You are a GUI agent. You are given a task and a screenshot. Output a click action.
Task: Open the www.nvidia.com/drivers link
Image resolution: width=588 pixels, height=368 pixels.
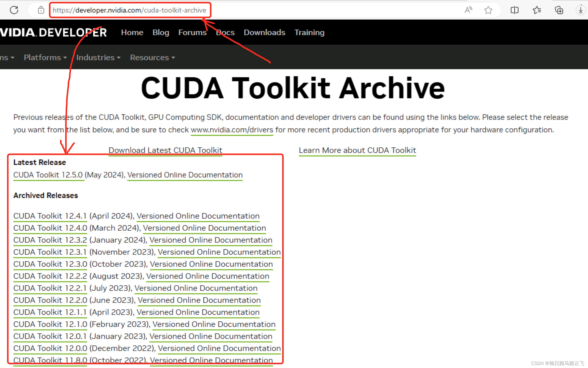(x=232, y=130)
